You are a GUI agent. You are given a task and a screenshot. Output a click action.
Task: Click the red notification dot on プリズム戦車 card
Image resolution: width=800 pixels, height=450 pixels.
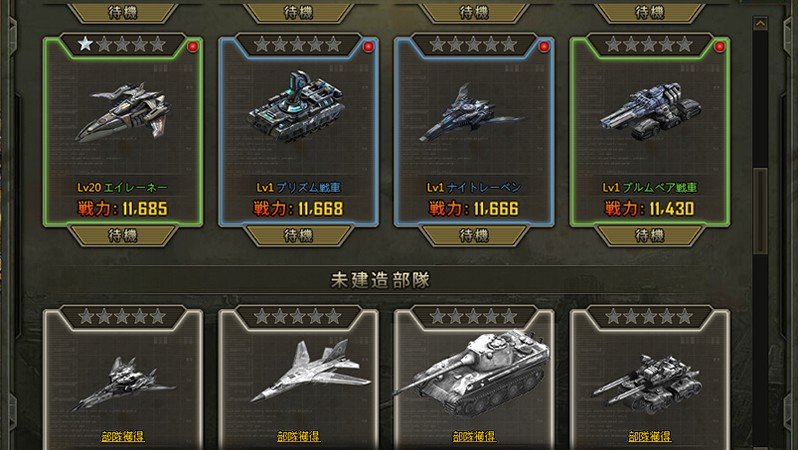coord(368,47)
